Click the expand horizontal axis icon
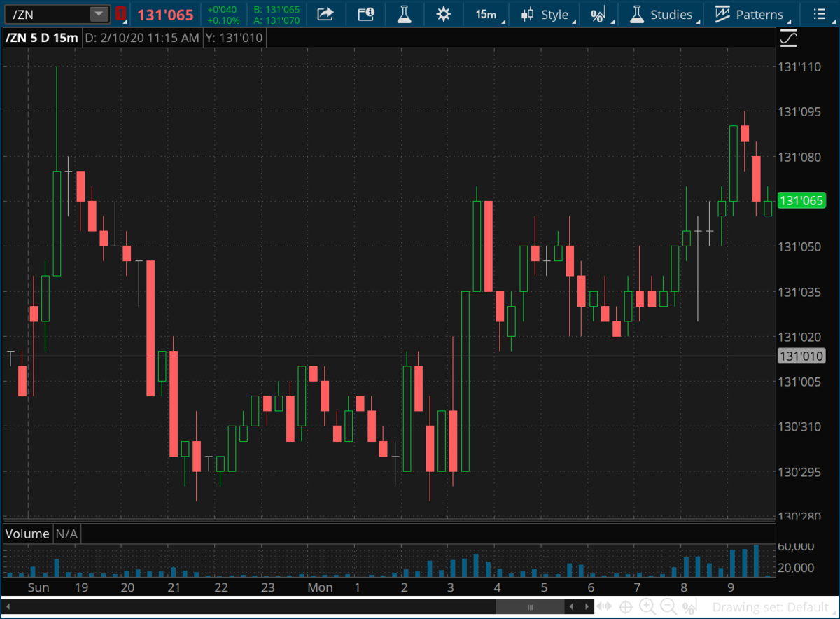 605,606
